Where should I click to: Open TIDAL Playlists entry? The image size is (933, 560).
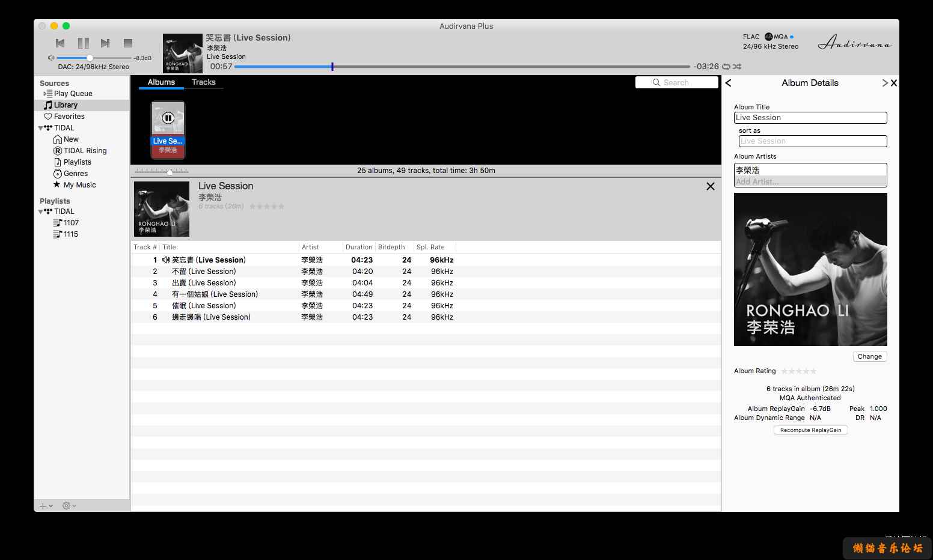(77, 162)
